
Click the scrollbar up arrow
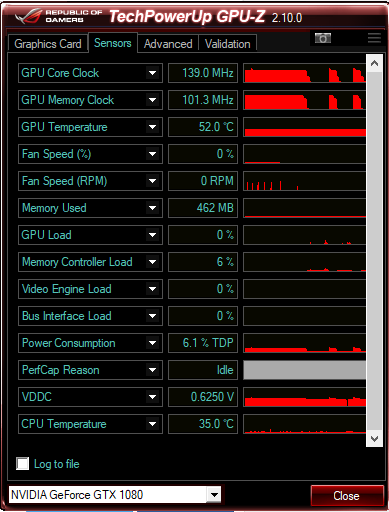click(x=374, y=63)
